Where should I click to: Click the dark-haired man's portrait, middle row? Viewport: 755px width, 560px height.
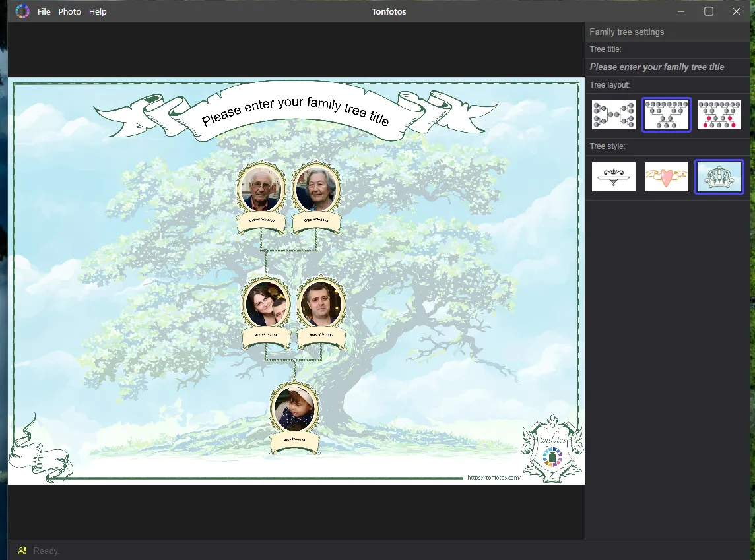coord(321,304)
